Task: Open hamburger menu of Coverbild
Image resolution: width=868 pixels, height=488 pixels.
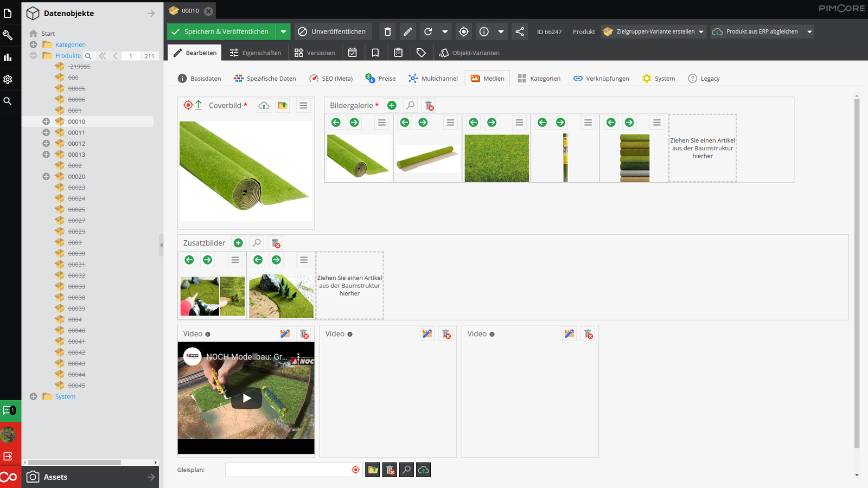Action: 303,105
